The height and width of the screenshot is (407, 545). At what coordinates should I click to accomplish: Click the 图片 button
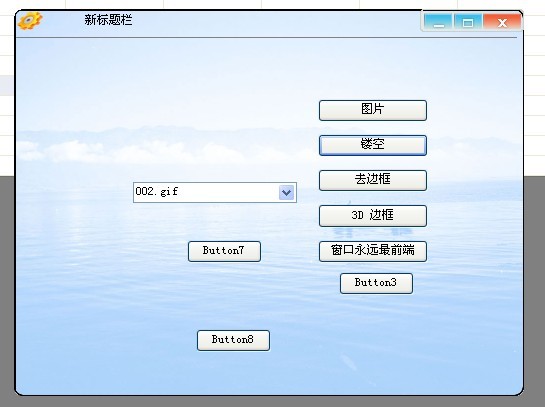(373, 110)
